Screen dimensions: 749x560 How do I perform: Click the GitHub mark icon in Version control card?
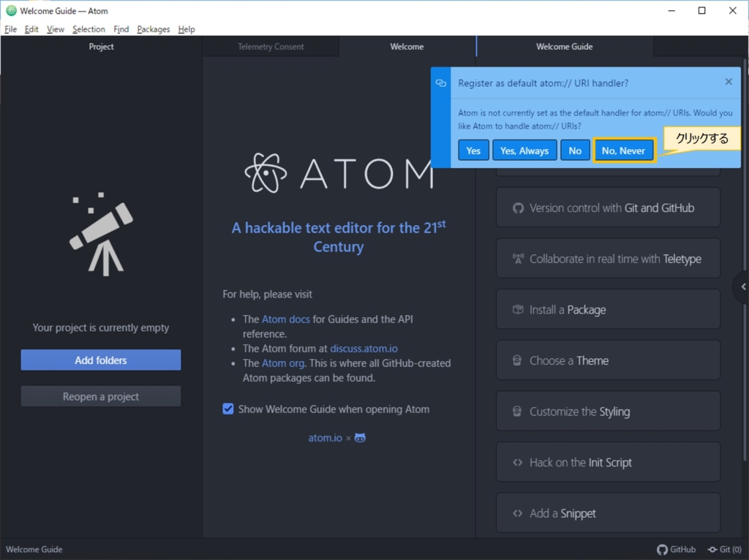point(518,208)
